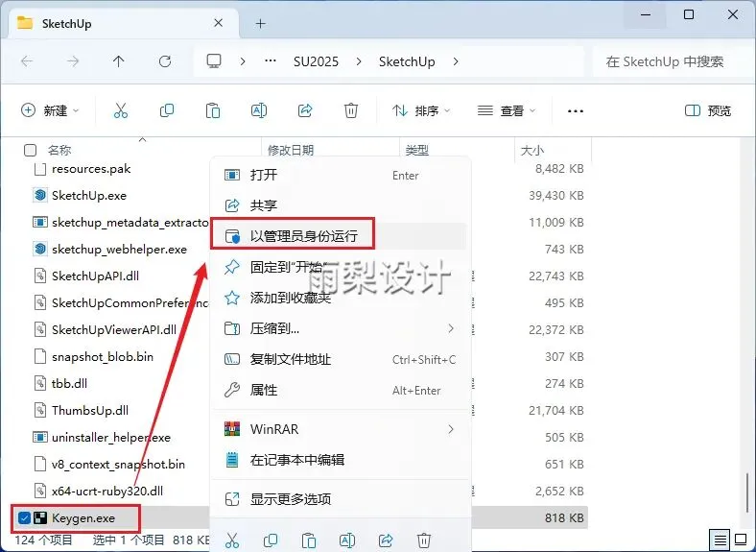
Task: Expand the chevron after the This PC icon
Action: pyautogui.click(x=243, y=61)
